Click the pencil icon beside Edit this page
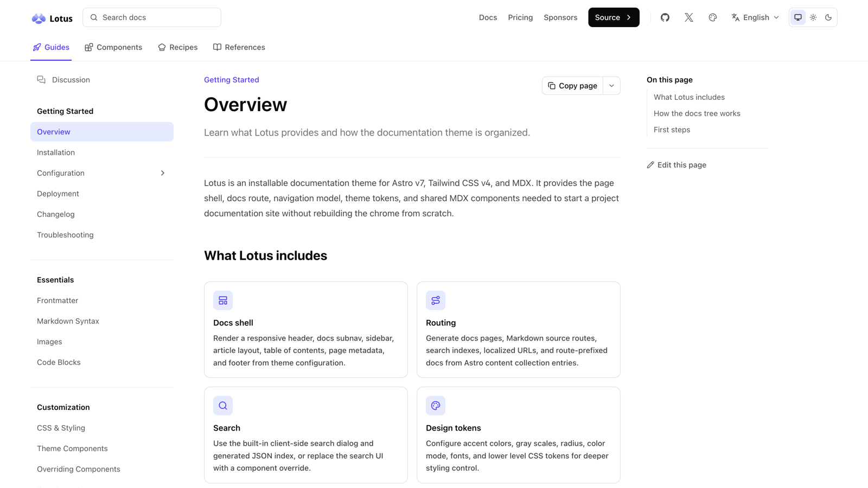Screen dimensions: 868x488 pyautogui.click(x=650, y=165)
